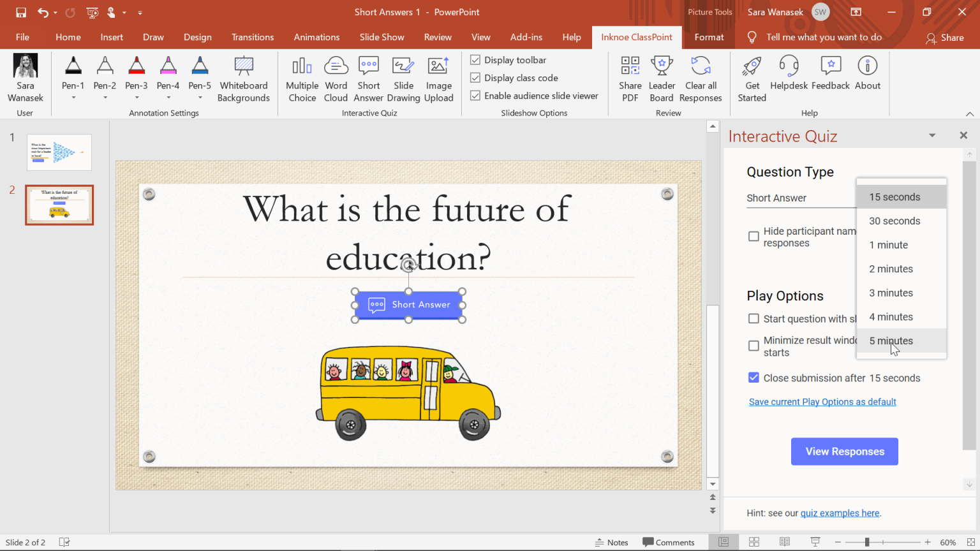Uncheck Display class code option

[x=475, y=78]
